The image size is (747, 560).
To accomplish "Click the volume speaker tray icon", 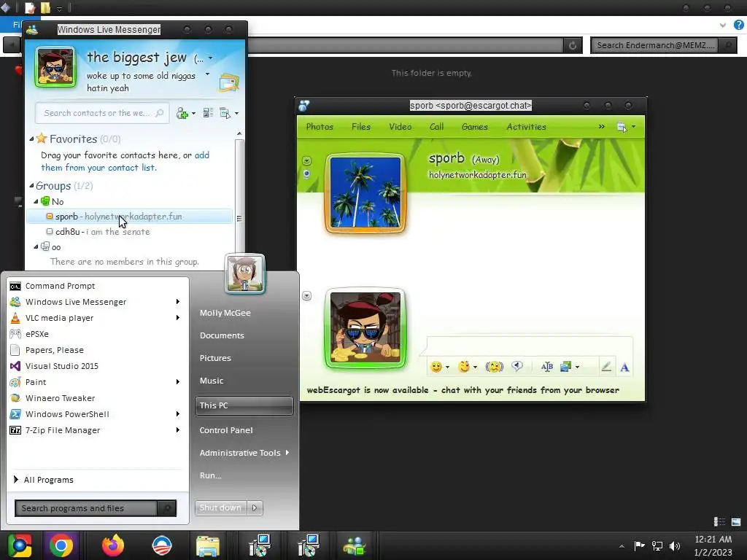I will (x=675, y=546).
